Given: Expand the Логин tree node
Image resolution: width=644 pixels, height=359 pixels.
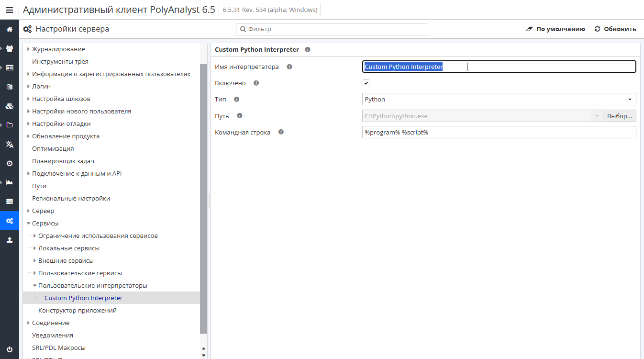Looking at the screenshot, I should (x=28, y=87).
